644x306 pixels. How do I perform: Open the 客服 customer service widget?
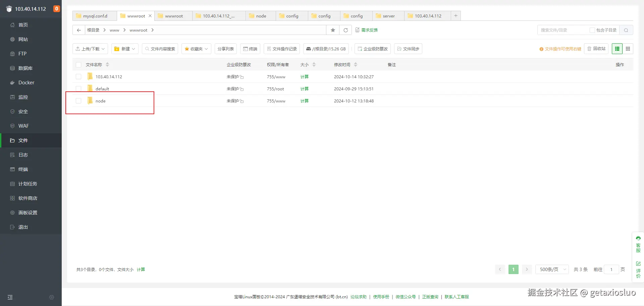(x=638, y=245)
